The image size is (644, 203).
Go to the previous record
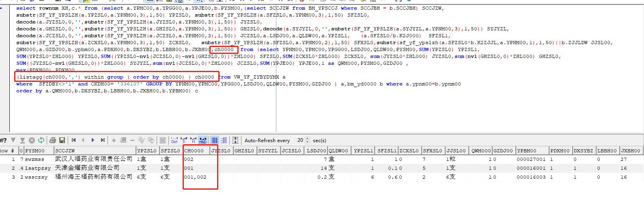[83, 140]
